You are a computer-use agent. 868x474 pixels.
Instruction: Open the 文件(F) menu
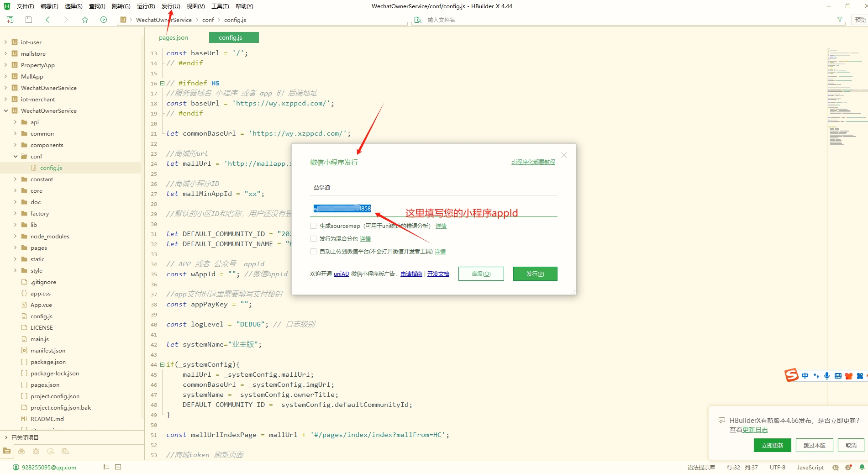coord(26,6)
